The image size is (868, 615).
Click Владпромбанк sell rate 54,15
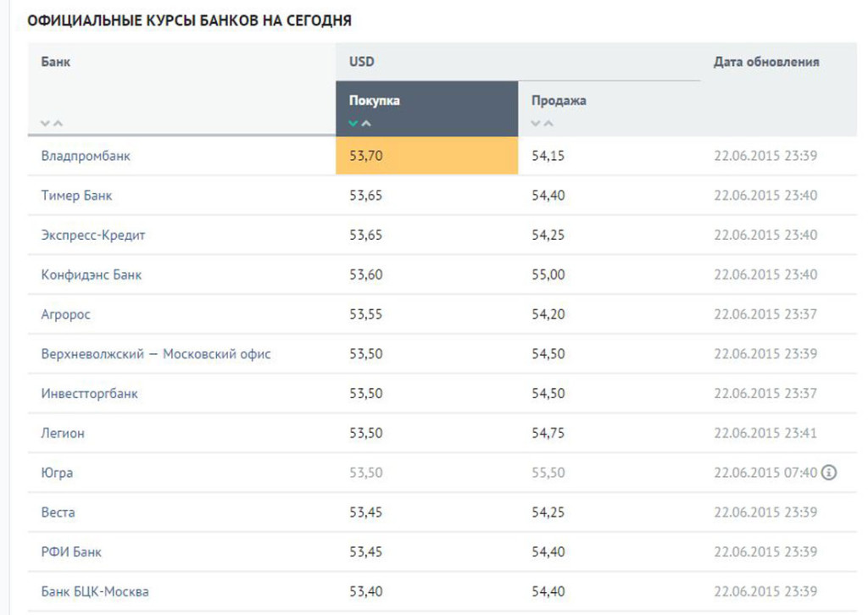coord(548,156)
